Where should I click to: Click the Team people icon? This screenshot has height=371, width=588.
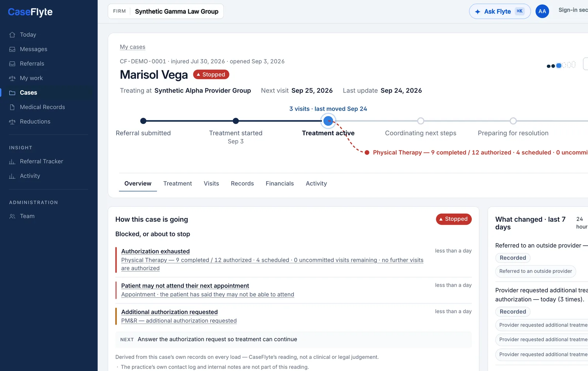pyautogui.click(x=12, y=216)
